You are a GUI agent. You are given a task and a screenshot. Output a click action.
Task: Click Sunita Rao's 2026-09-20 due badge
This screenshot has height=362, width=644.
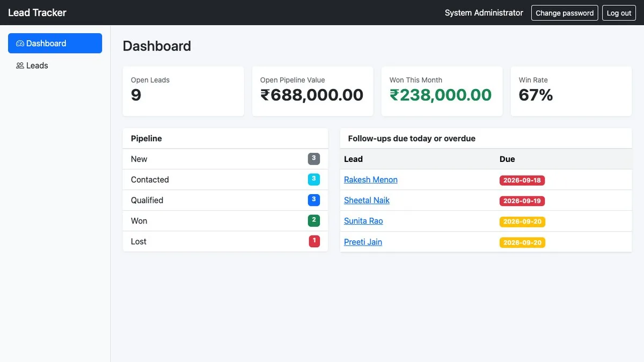(x=522, y=221)
